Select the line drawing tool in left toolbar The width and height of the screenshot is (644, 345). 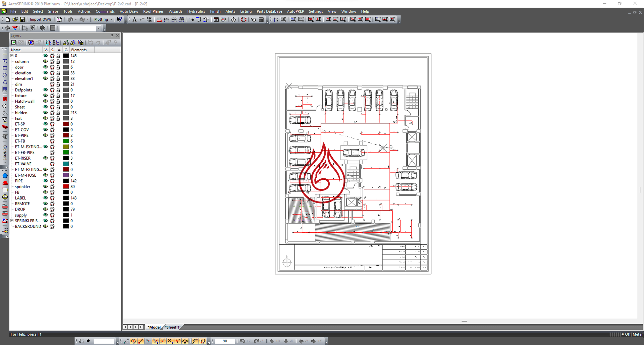click(5, 54)
